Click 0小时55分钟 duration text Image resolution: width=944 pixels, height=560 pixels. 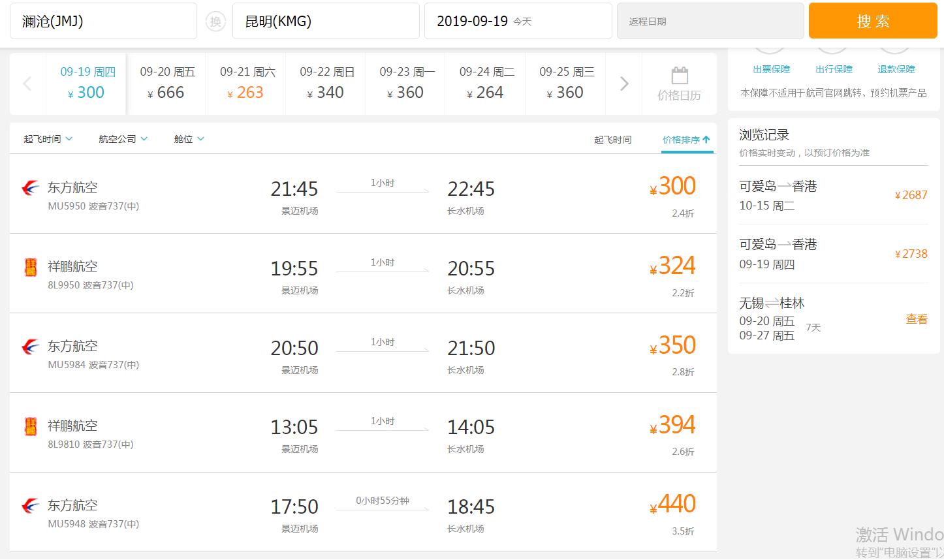383,501
